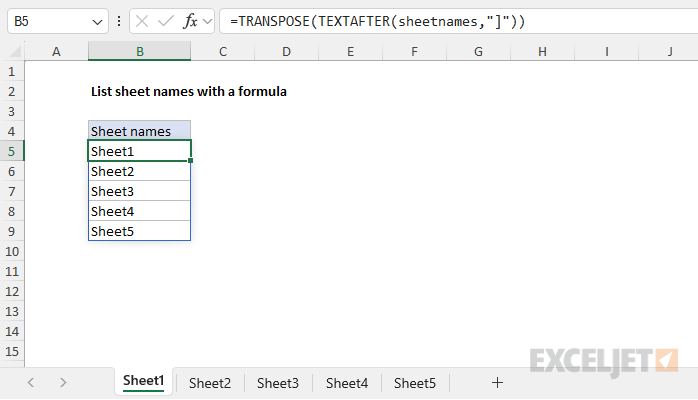The width and height of the screenshot is (698, 400).
Task: Select row 4 header
Action: pos(12,132)
